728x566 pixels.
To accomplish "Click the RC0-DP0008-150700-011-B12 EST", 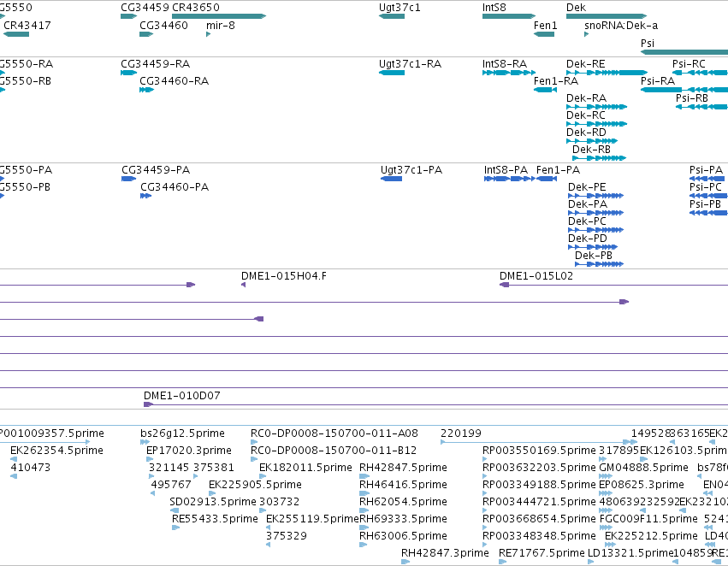I will (253, 459).
